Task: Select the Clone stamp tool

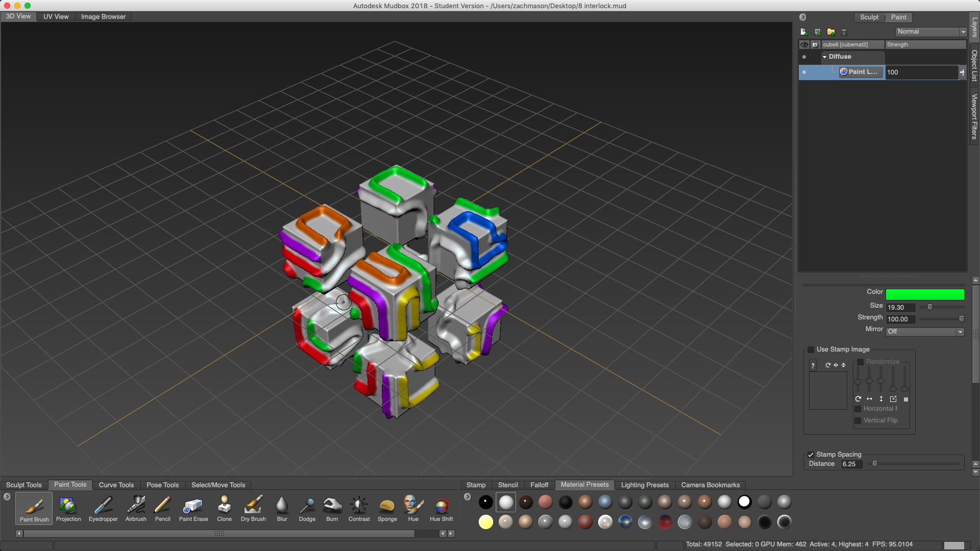Action: coord(224,508)
